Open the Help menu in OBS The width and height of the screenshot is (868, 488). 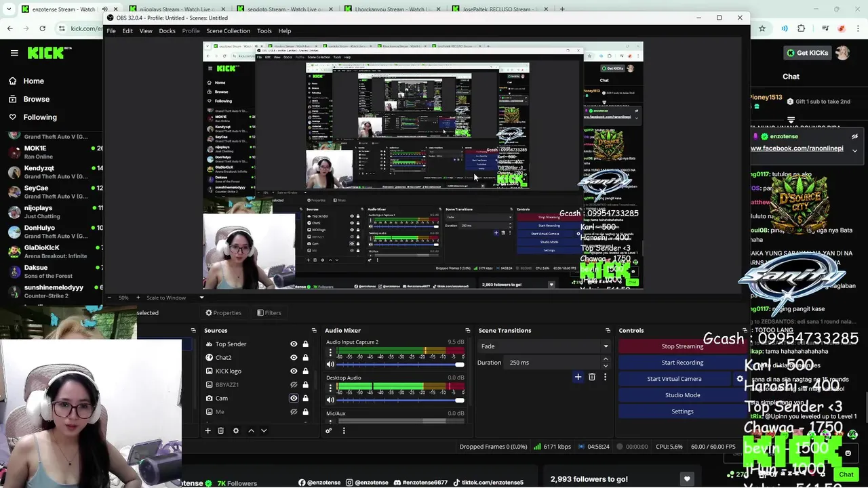pyautogui.click(x=285, y=30)
